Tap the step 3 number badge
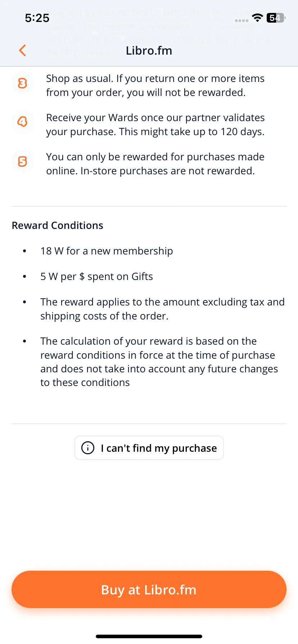The image size is (298, 644). click(x=23, y=83)
